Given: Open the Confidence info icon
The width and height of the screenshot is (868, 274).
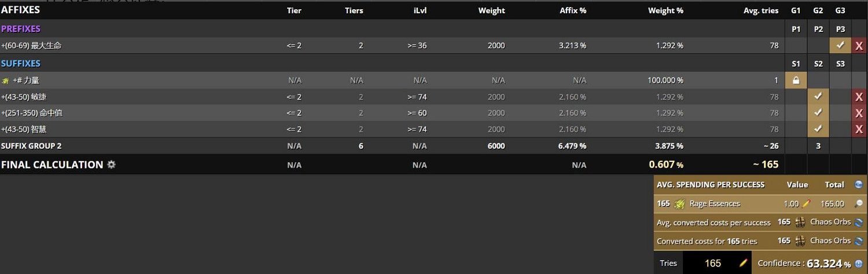Looking at the screenshot, I should pyautogui.click(x=859, y=264).
